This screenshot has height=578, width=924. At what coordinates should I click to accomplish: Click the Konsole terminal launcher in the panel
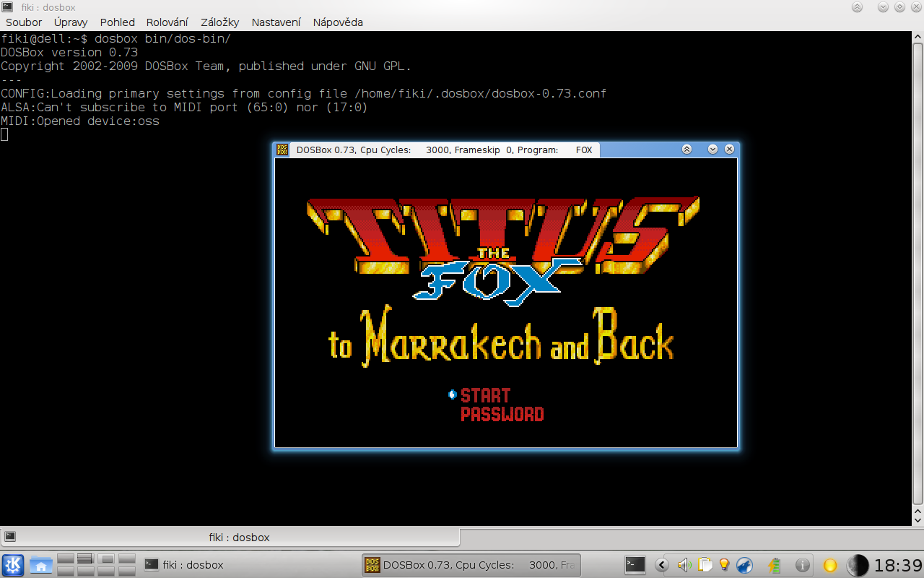coord(635,565)
